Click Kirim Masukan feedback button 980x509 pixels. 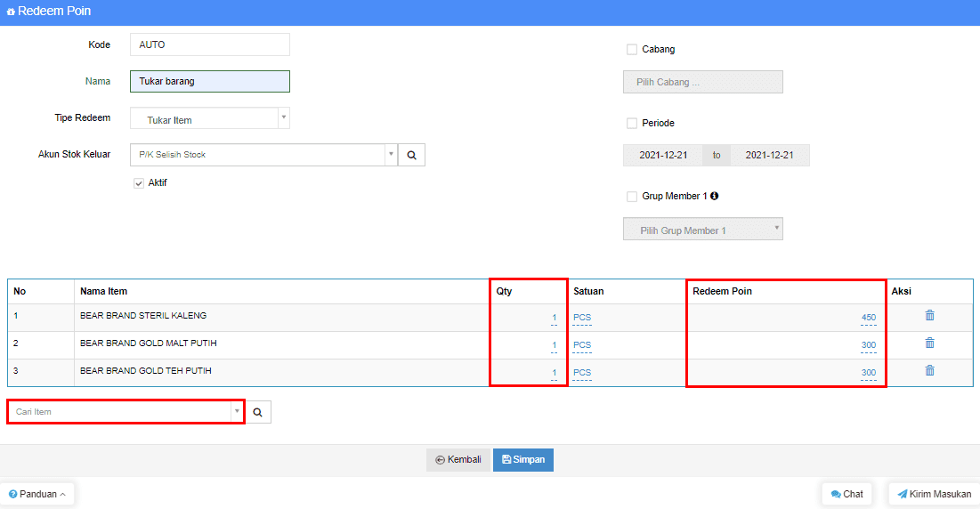[x=935, y=494]
